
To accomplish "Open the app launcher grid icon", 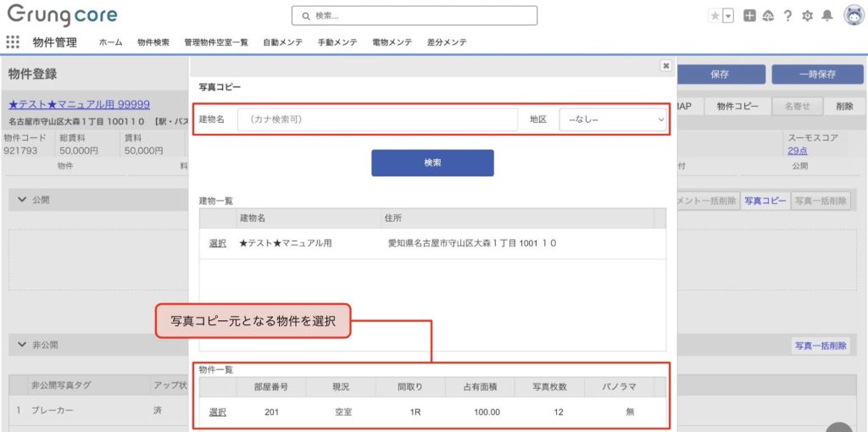I will [13, 42].
